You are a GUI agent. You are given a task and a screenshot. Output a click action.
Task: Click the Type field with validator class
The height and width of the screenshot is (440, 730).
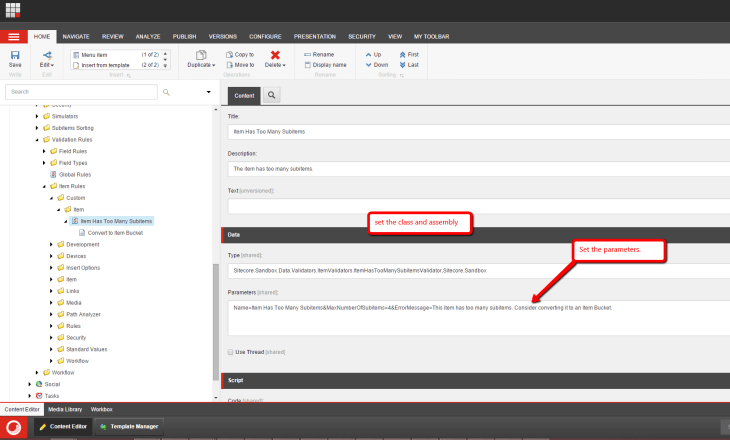click(479, 271)
